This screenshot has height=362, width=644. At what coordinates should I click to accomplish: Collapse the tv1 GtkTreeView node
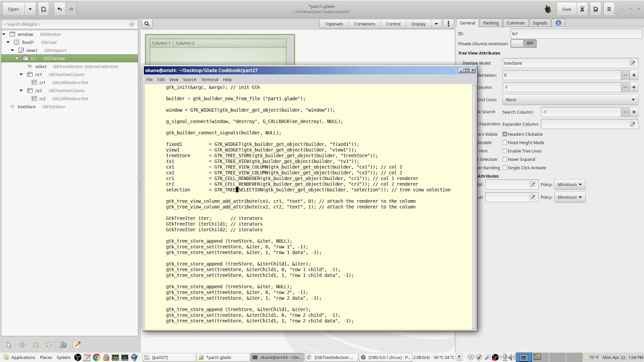(x=17, y=58)
